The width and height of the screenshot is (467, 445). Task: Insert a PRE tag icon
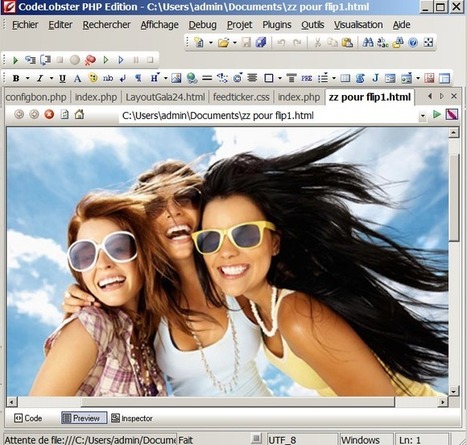[x=307, y=78]
